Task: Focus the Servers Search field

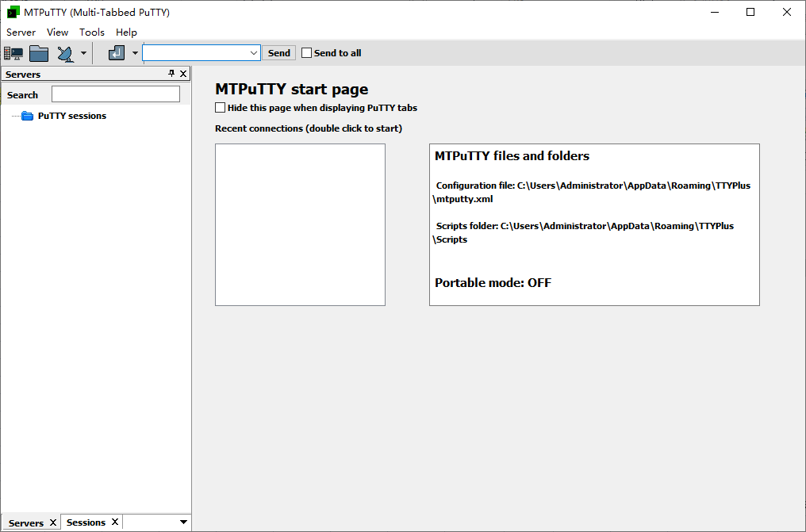Action: pos(116,94)
